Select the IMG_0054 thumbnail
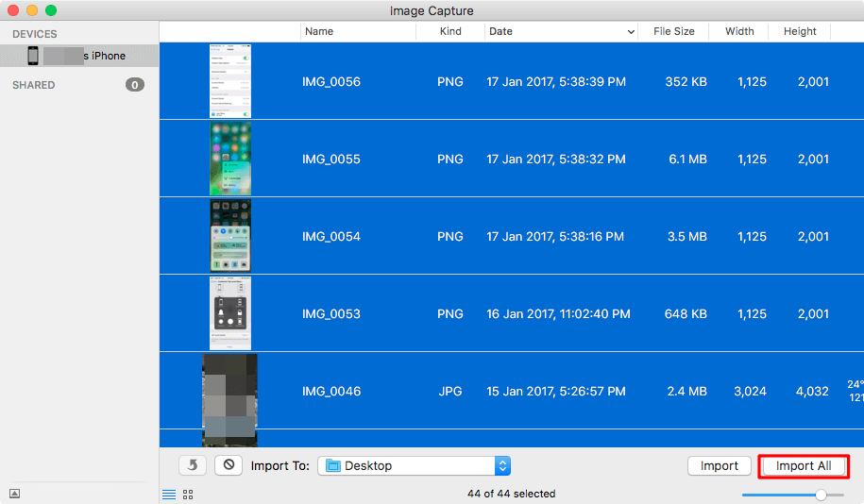Screen dimensions: 864x504 click(230, 236)
